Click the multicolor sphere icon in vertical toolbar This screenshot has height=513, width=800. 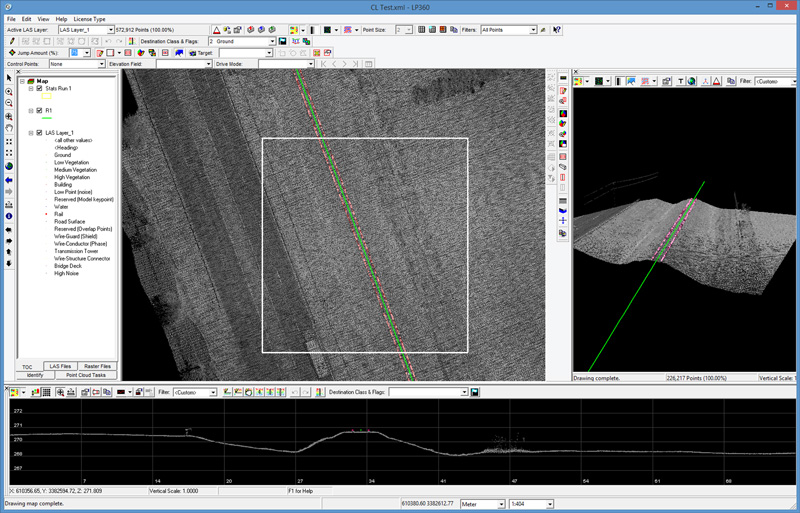point(563,113)
